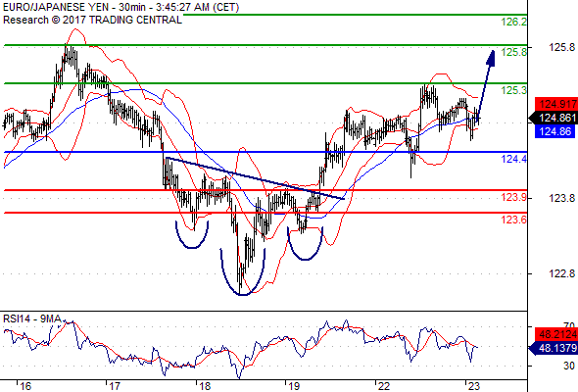578x392 pixels.
Task: Click the date 16 on the time axis
Action: pos(25,386)
